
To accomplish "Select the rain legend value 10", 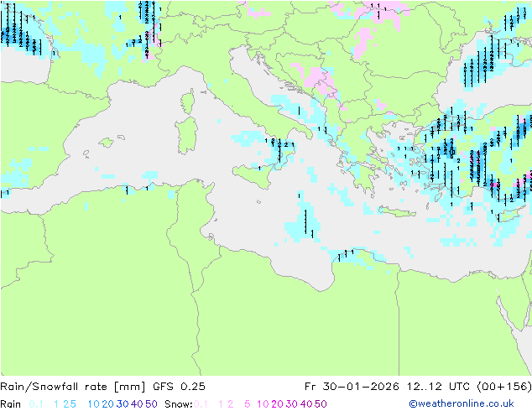I will [94, 404].
